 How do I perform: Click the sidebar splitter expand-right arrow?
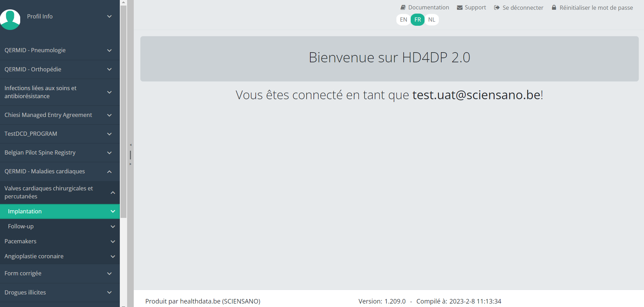pyautogui.click(x=131, y=164)
